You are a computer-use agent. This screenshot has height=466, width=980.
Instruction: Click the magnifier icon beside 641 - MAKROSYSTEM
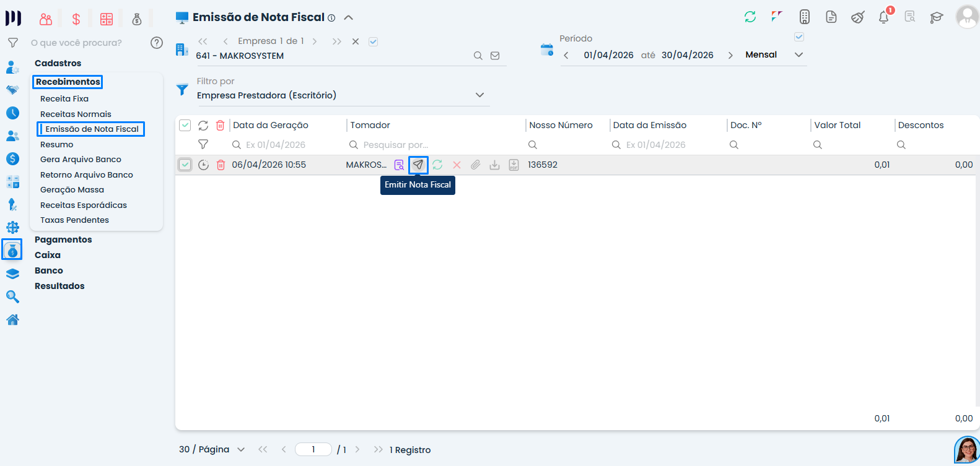click(x=478, y=56)
